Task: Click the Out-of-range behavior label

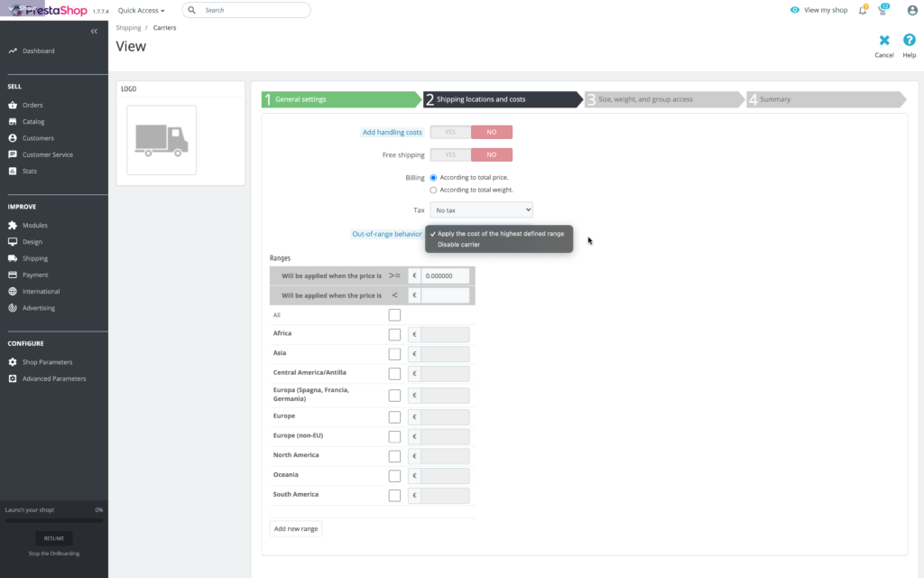Action: click(x=386, y=234)
